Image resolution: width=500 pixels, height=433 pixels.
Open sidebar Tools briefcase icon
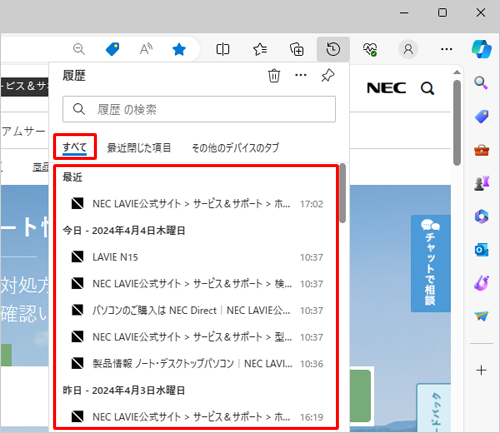pyautogui.click(x=482, y=150)
